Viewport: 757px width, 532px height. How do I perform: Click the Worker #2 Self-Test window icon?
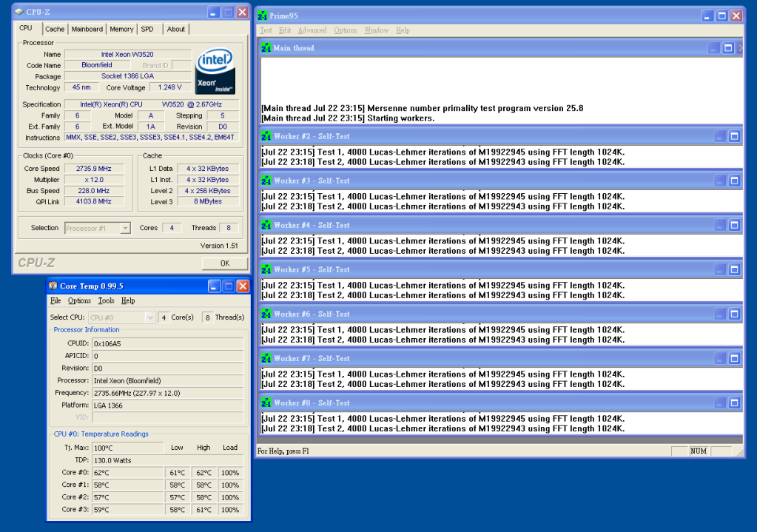(x=266, y=136)
